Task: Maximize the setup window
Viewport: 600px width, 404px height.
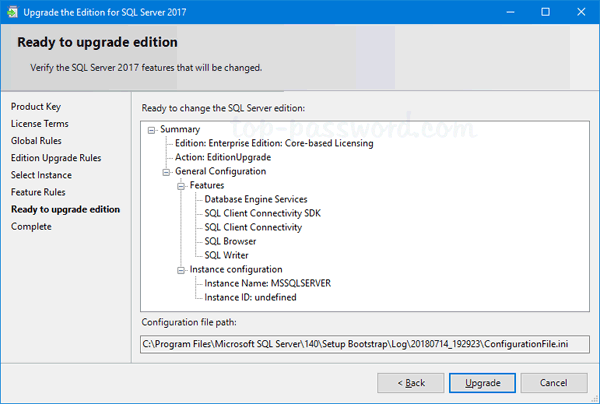Action: [545, 12]
